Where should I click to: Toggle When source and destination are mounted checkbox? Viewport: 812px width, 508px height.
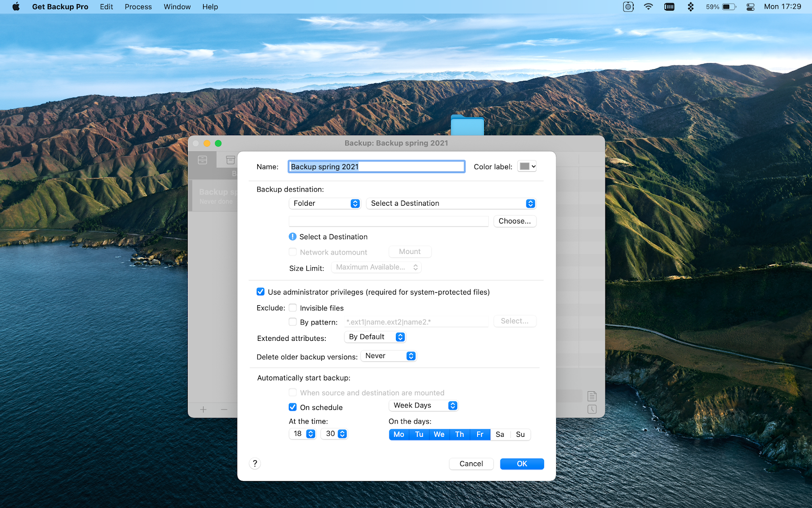293,392
